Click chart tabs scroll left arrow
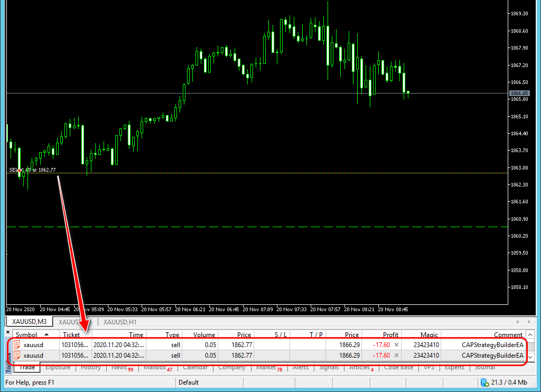Viewport: 541px width, 392px height. click(518, 322)
